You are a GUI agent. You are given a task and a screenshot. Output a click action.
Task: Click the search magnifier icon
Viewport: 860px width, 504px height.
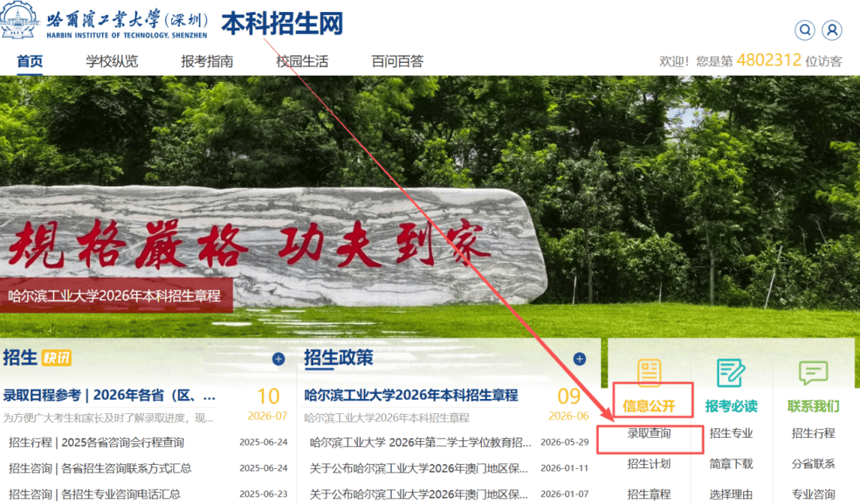pos(804,29)
